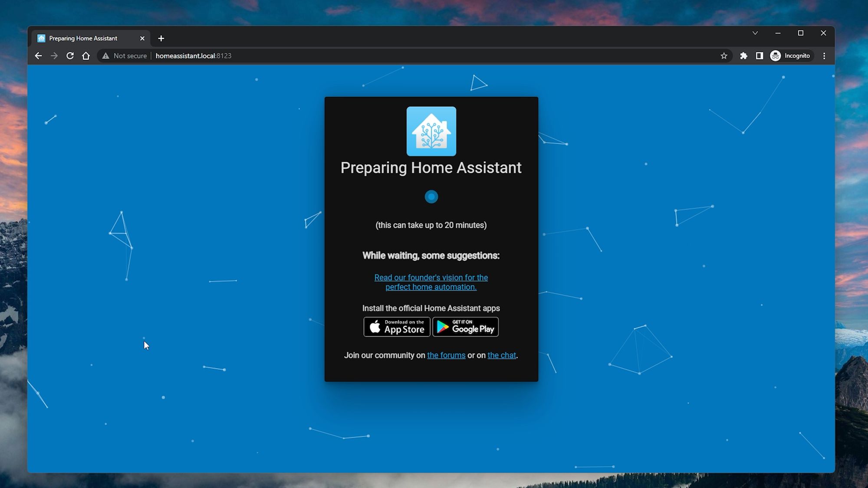Viewport: 868px width, 488px height.
Task: Click the Google Play download icon
Action: point(465,327)
